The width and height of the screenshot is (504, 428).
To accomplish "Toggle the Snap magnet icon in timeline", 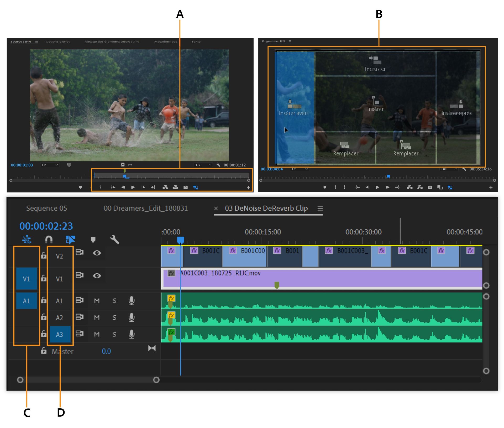I will [49, 239].
